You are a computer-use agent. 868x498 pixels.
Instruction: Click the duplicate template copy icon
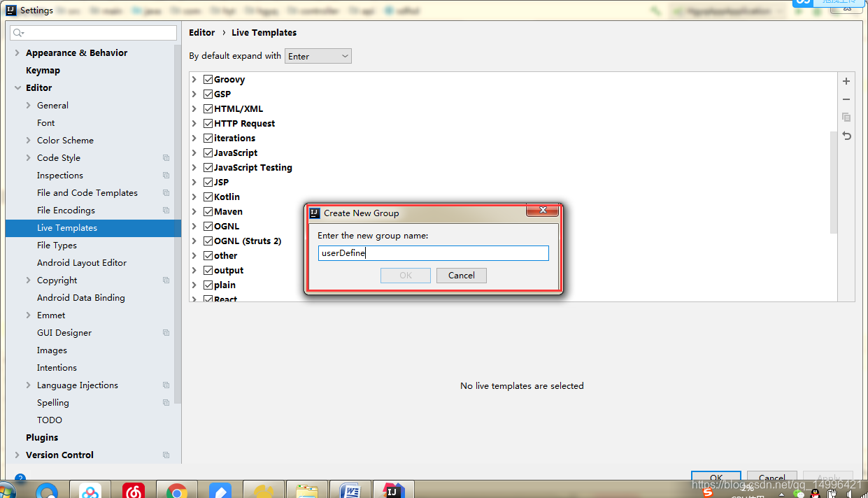(x=846, y=118)
